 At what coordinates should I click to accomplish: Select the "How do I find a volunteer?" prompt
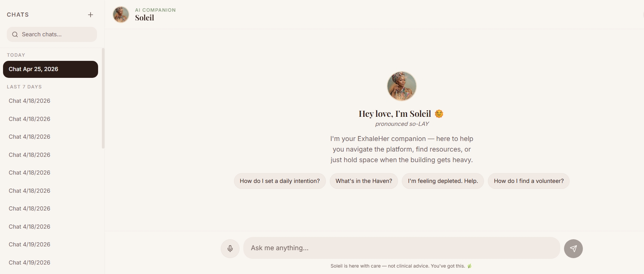529,181
